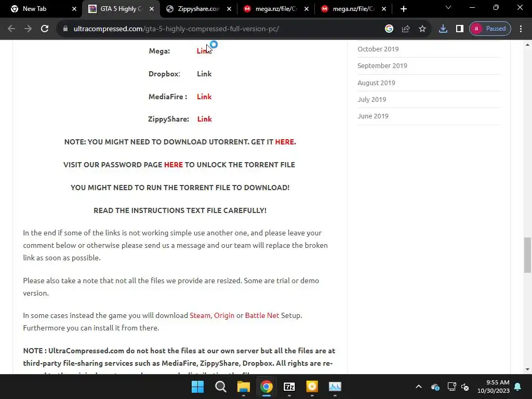Open Chrome downloads icon

(x=443, y=29)
